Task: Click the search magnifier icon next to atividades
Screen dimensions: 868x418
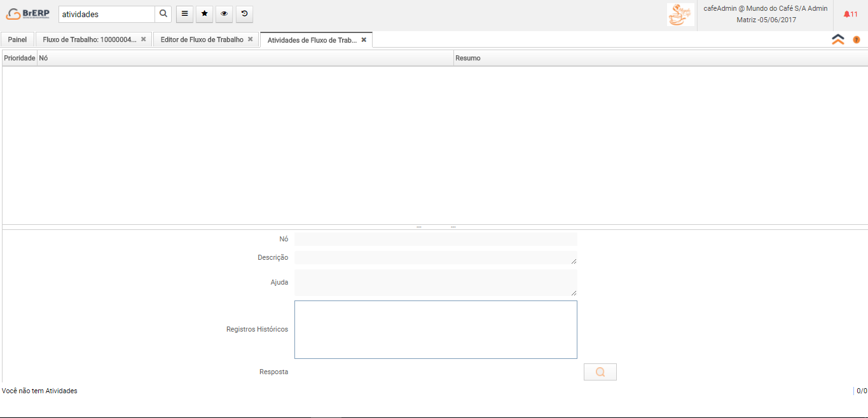Action: [163, 14]
